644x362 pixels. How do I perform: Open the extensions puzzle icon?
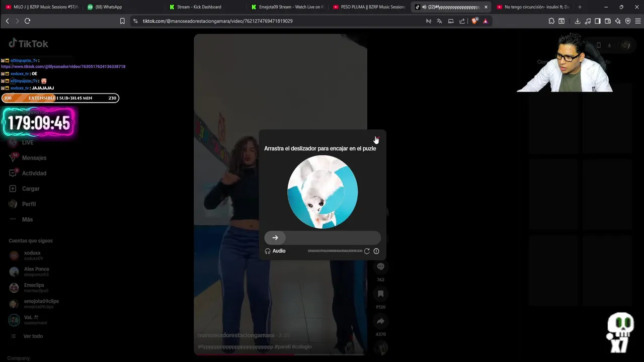click(551, 21)
